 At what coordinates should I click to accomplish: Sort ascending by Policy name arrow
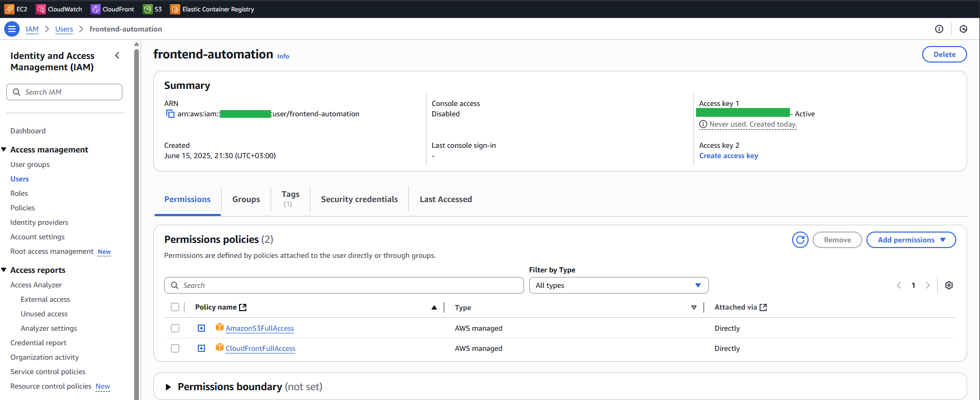434,307
